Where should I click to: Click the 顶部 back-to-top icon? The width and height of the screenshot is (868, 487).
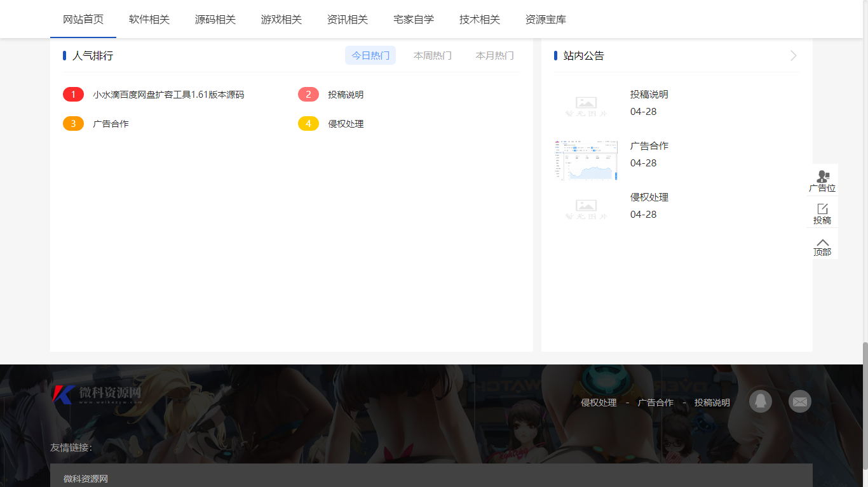click(x=822, y=246)
